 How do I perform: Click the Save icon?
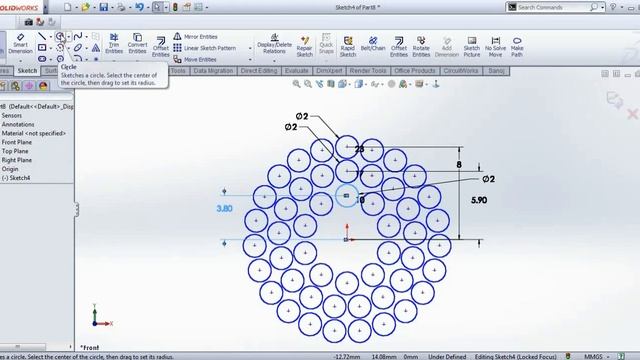click(x=104, y=7)
